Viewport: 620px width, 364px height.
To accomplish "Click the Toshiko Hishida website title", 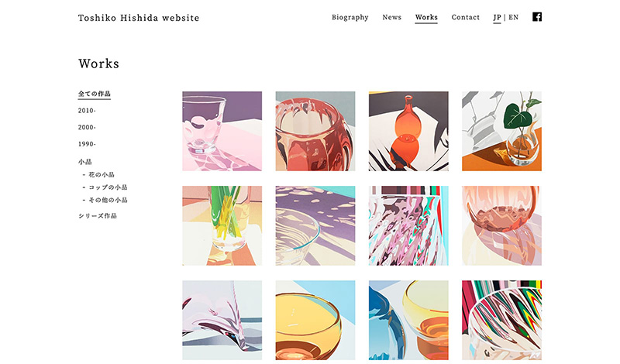I will [x=139, y=18].
